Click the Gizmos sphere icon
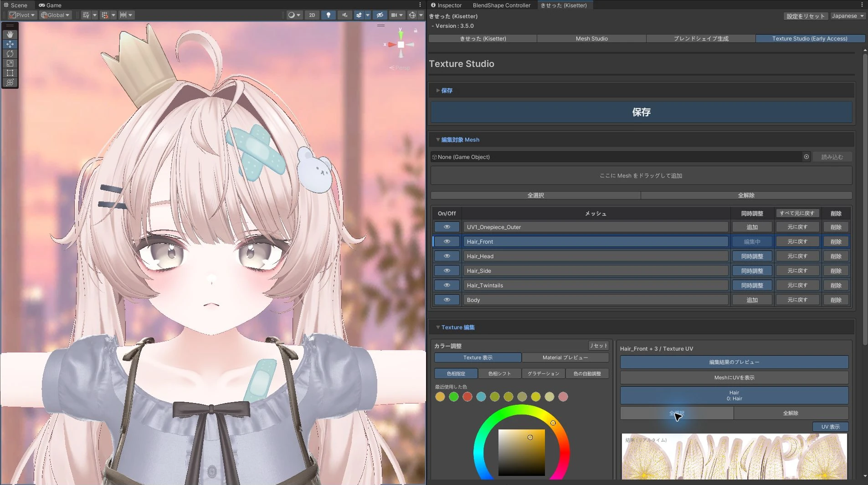This screenshot has height=485, width=868. (412, 15)
